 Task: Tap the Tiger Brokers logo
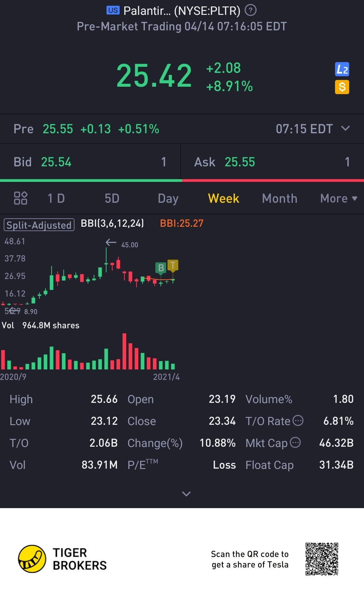(x=62, y=559)
